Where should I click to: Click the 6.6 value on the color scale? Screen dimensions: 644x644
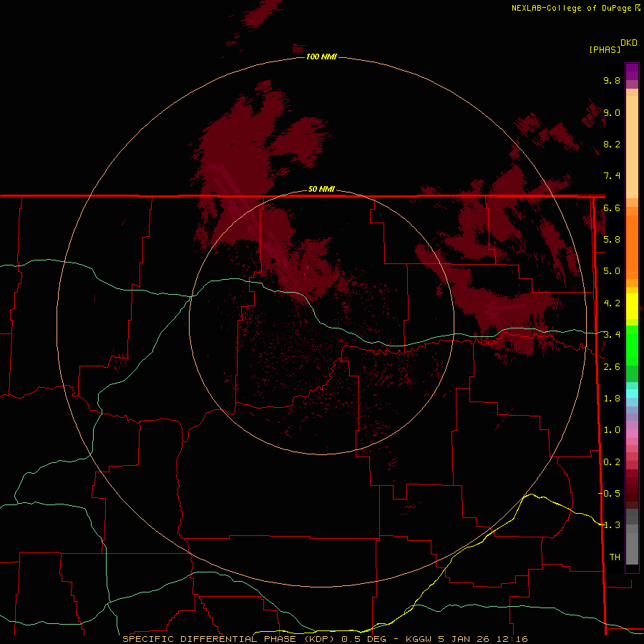tap(612, 208)
